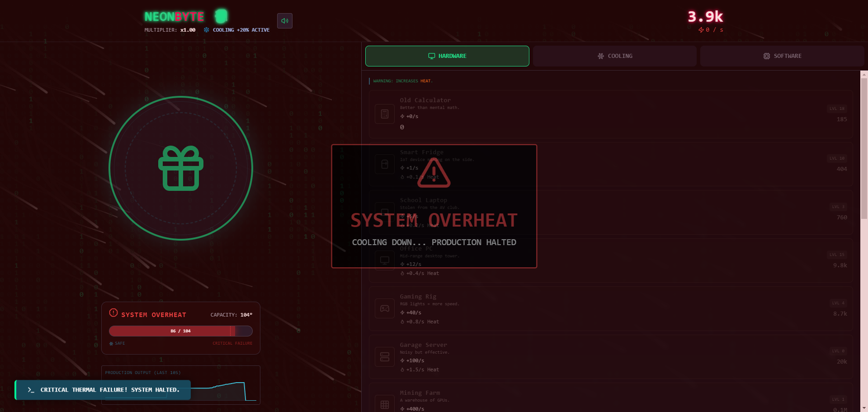This screenshot has height=412, width=868.
Task: Click the scrollbar down arrow of the hardware list
Action: (864, 408)
